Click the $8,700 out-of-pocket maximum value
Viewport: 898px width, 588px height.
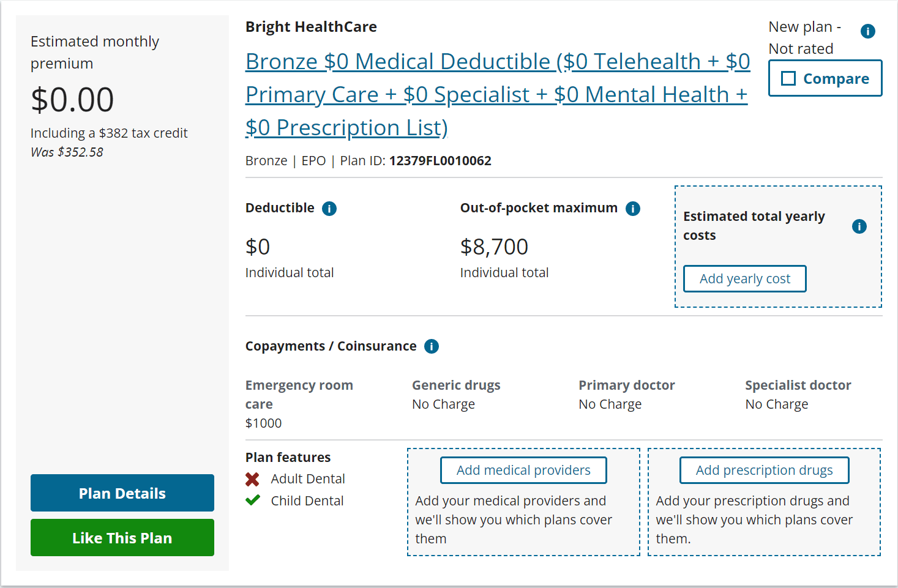coord(494,247)
